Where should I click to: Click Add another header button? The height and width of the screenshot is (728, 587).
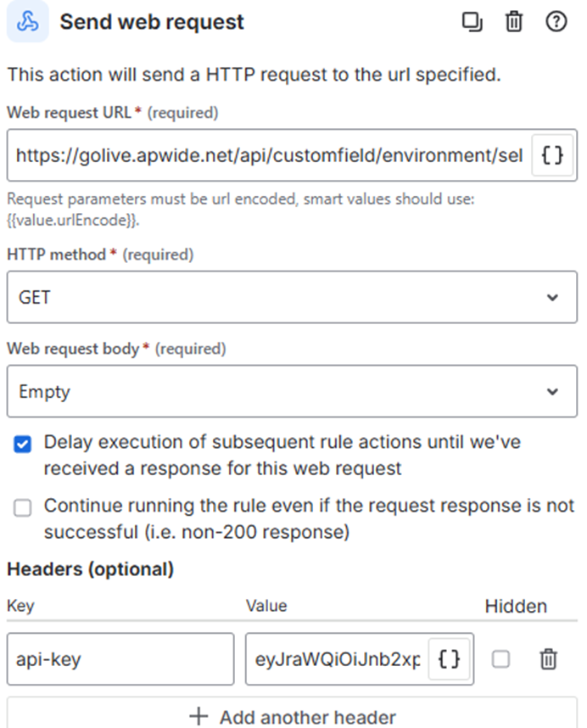coord(293,717)
